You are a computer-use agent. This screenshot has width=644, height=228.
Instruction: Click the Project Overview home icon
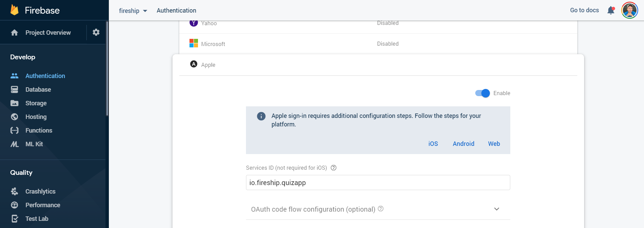pyautogui.click(x=14, y=33)
